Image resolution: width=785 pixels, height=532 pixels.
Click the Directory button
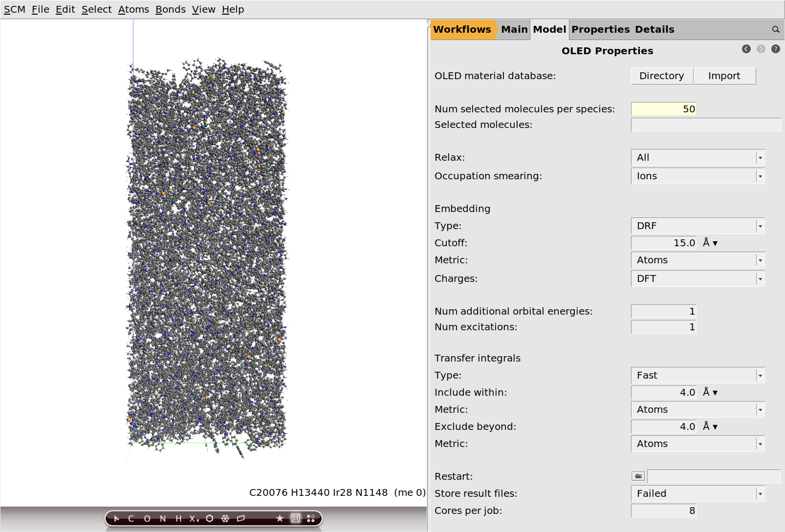pos(661,76)
